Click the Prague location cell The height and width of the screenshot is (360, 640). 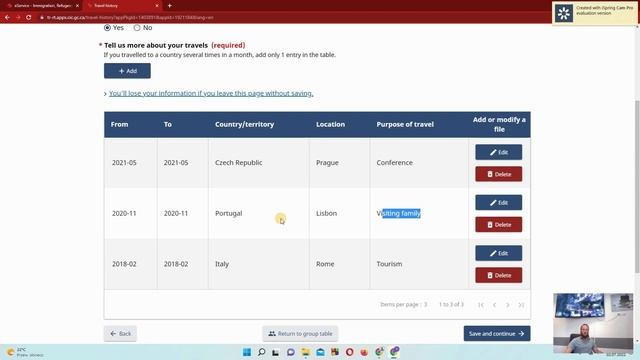click(340, 162)
